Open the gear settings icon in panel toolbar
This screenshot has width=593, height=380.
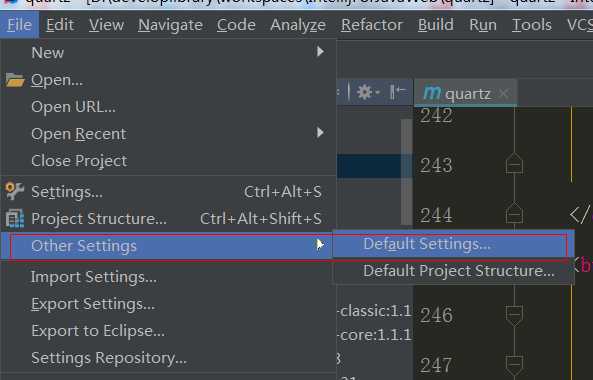point(366,92)
